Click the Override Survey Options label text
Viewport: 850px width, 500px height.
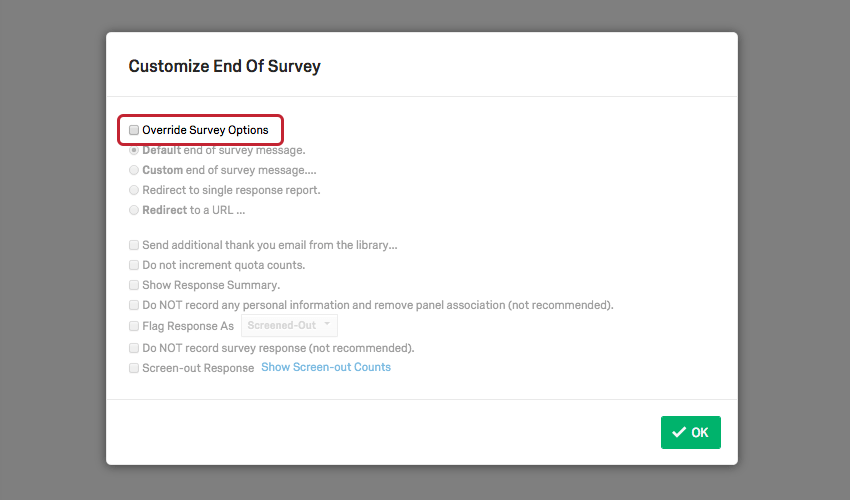pyautogui.click(x=205, y=130)
